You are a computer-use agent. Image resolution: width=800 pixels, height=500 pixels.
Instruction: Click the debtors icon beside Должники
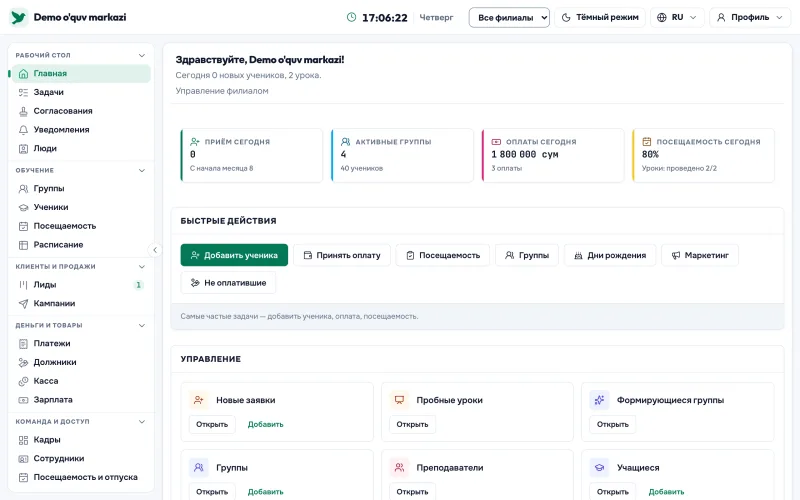pos(23,362)
